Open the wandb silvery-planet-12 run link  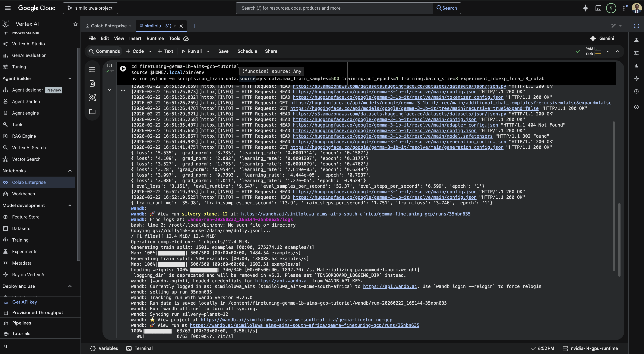(356, 214)
